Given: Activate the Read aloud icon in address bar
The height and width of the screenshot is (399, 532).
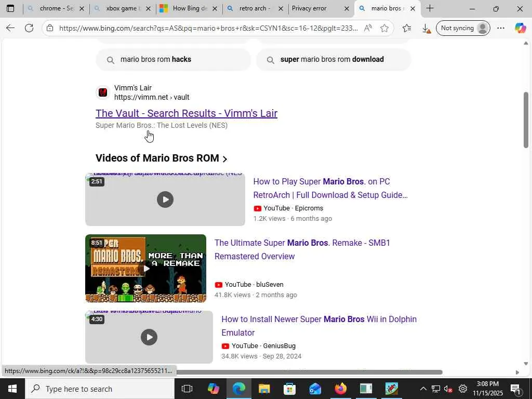Looking at the screenshot, I should (368, 28).
